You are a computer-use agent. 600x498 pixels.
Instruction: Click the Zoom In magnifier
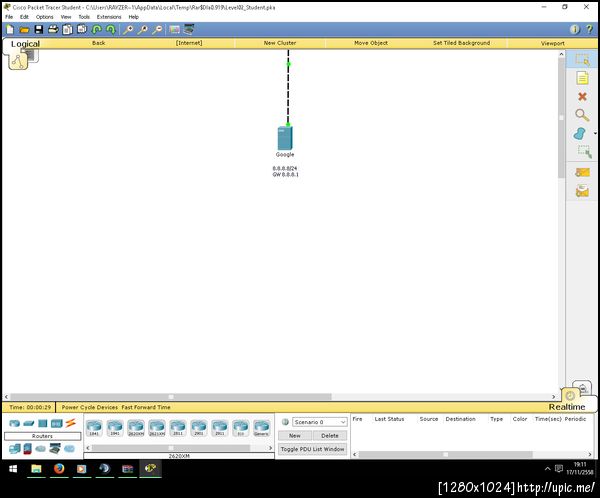128,29
